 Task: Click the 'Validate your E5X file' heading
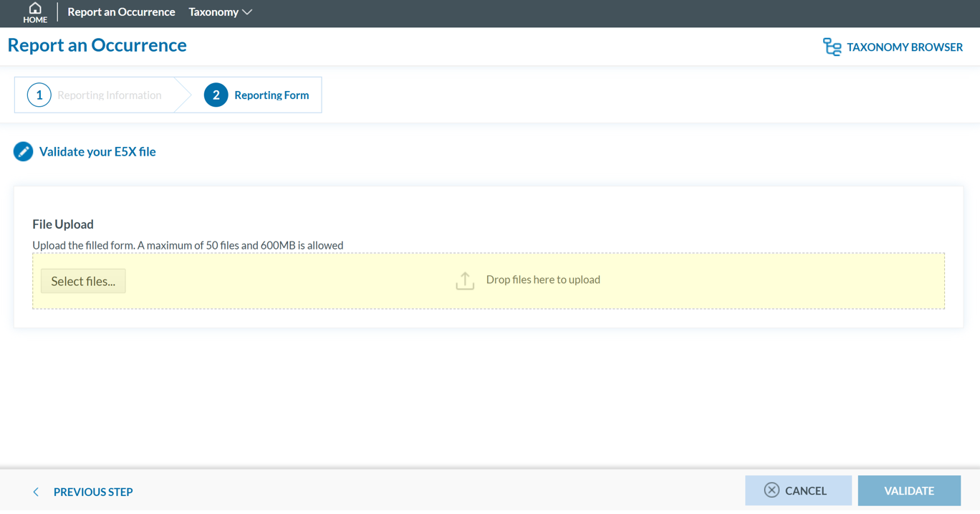click(97, 152)
